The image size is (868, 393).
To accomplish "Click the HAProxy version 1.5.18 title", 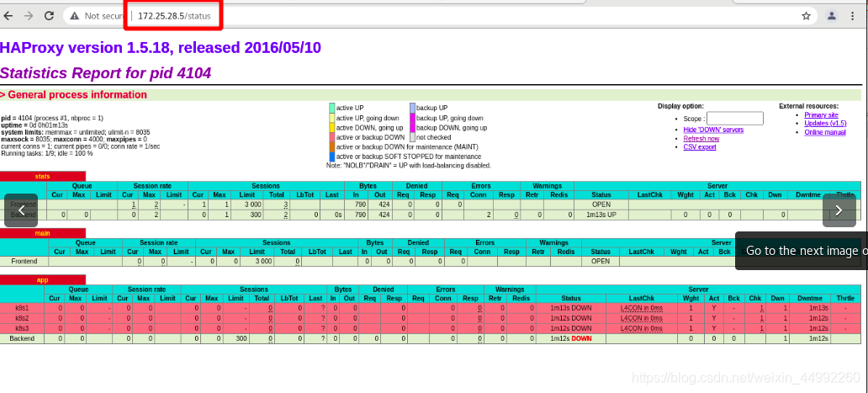I will pyautogui.click(x=161, y=48).
